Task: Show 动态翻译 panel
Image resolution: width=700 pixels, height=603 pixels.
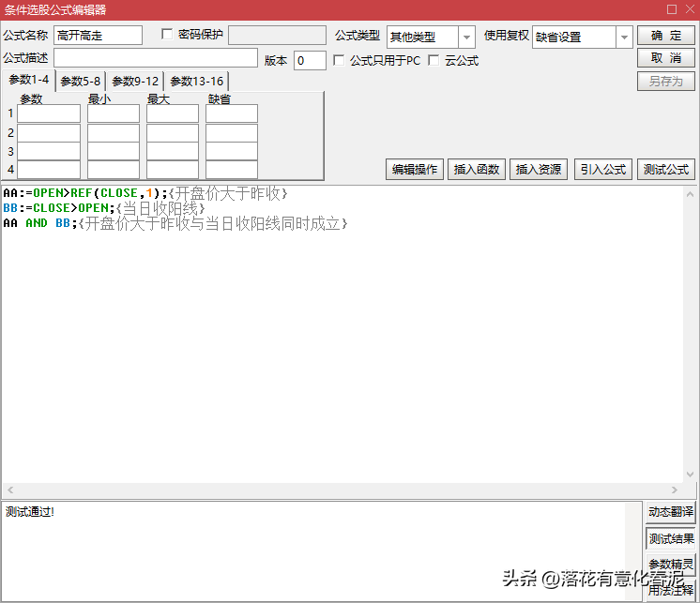Action: click(671, 512)
